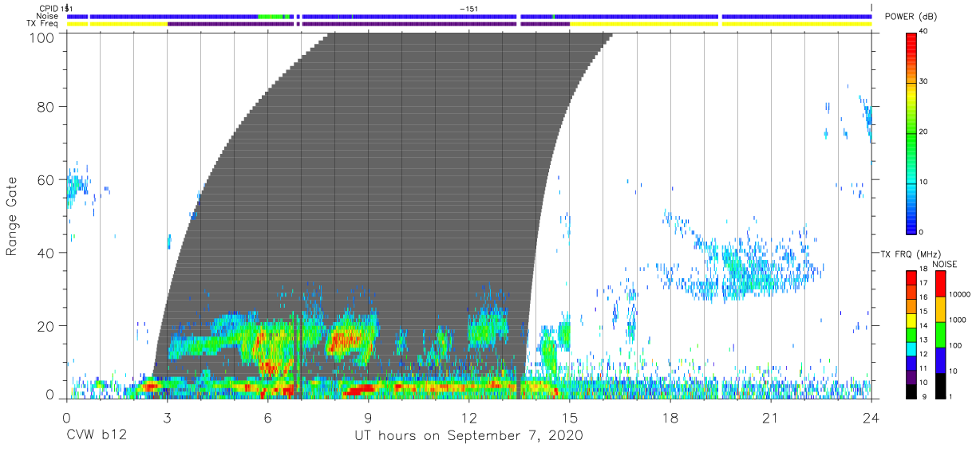Click the 30 label on POWER colorbar
Screen dimensions: 980x452
tap(924, 82)
